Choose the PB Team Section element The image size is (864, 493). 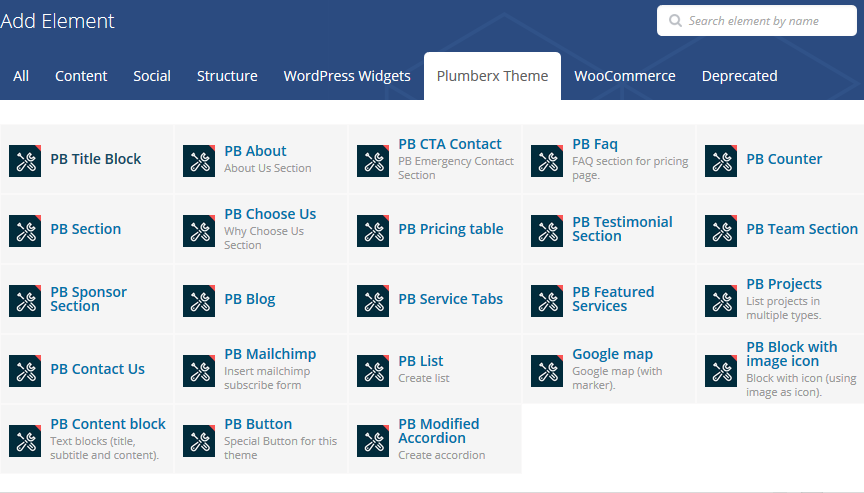(801, 229)
